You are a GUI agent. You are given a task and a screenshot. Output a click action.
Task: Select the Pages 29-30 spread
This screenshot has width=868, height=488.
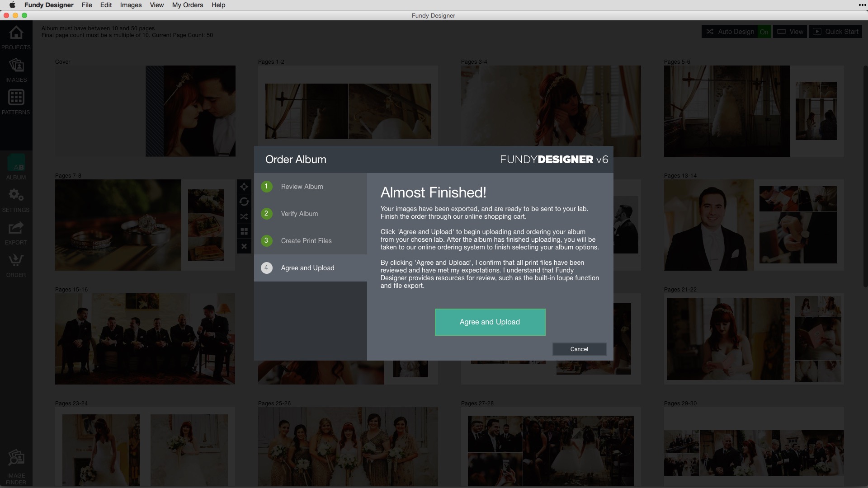click(754, 447)
